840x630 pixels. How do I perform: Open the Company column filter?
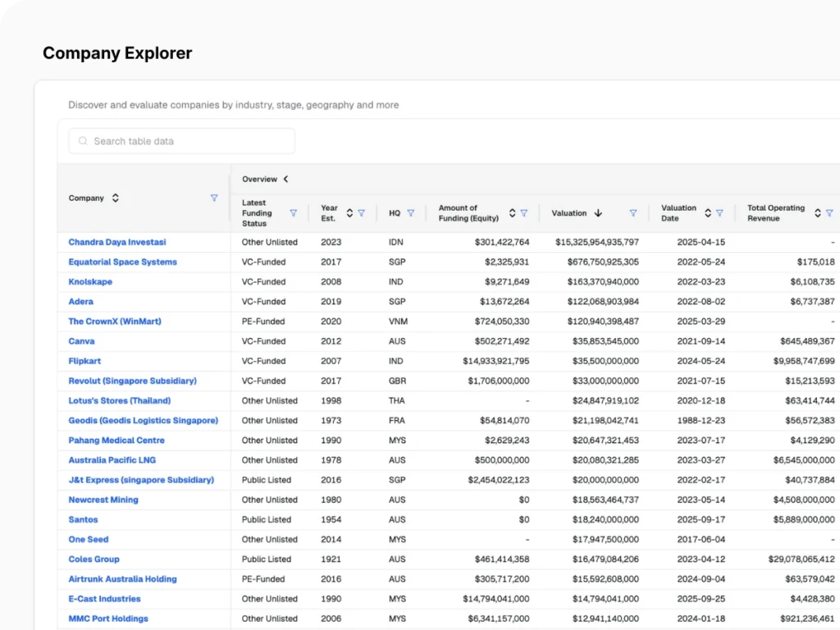click(x=214, y=199)
